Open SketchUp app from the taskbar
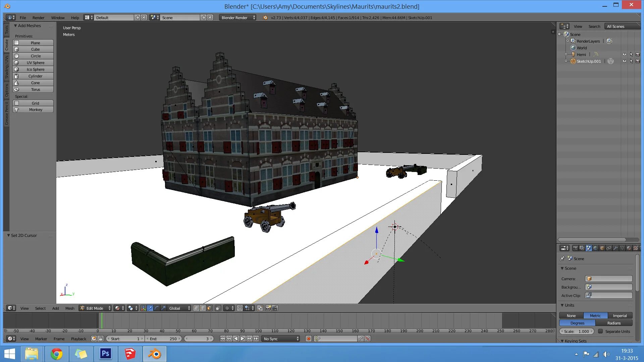The width and height of the screenshot is (644, 362). pos(130,354)
